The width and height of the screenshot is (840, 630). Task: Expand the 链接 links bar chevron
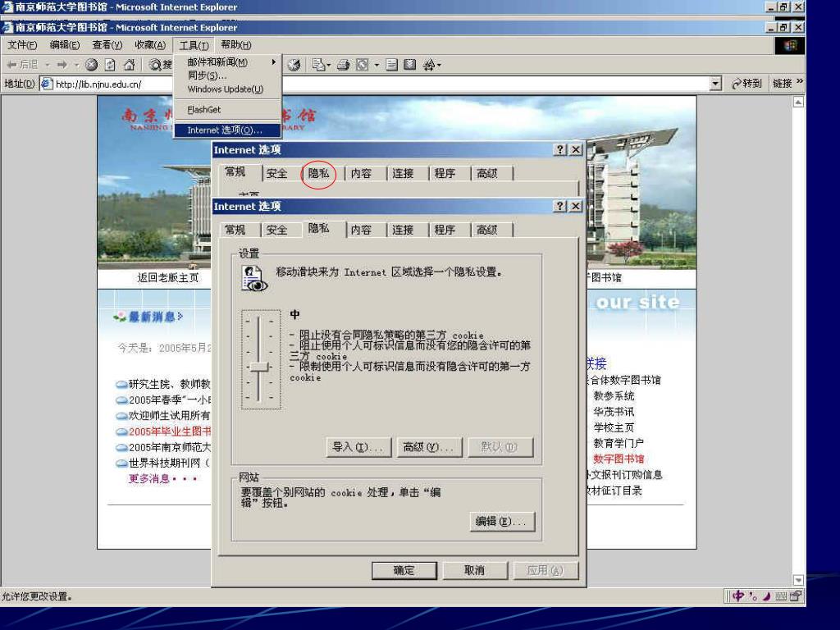(x=800, y=81)
